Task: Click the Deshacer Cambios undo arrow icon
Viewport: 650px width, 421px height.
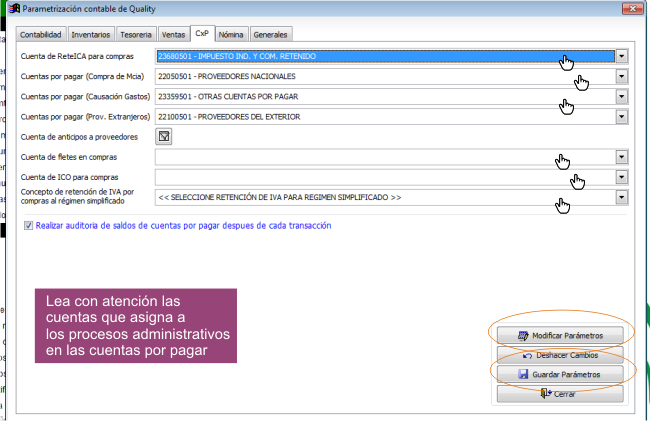Action: click(527, 356)
